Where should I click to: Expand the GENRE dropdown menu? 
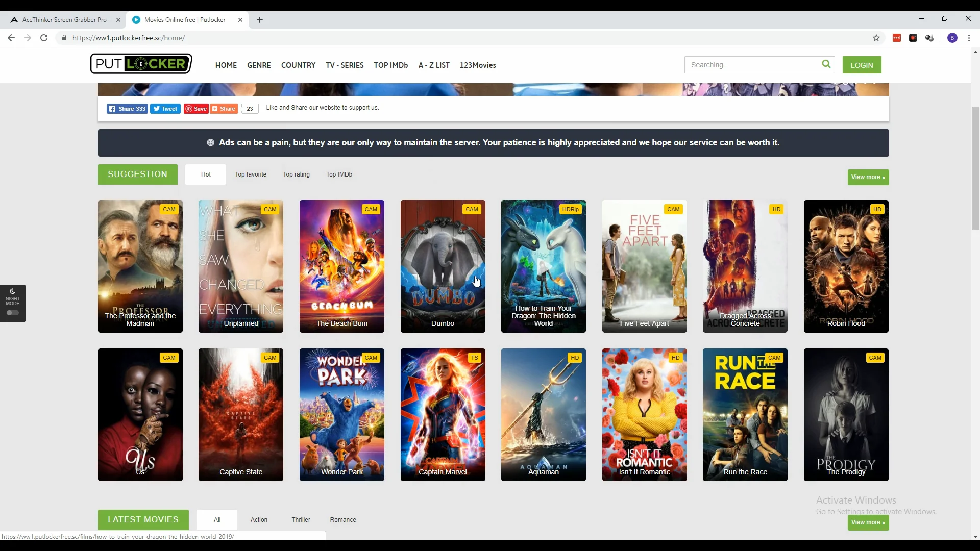(258, 65)
